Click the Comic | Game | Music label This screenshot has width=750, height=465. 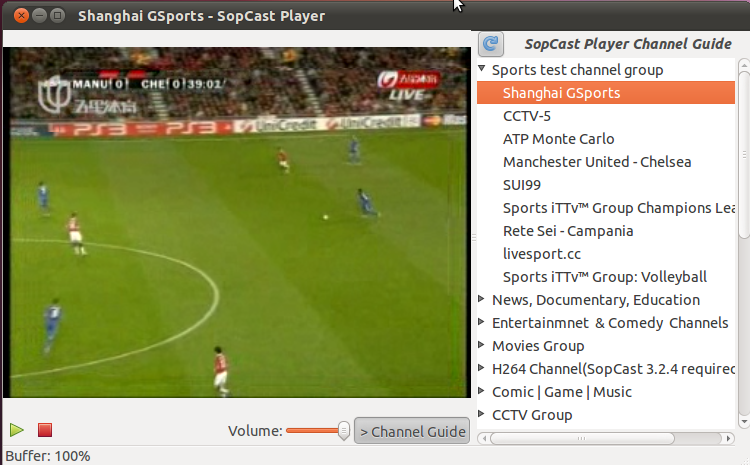(562, 392)
